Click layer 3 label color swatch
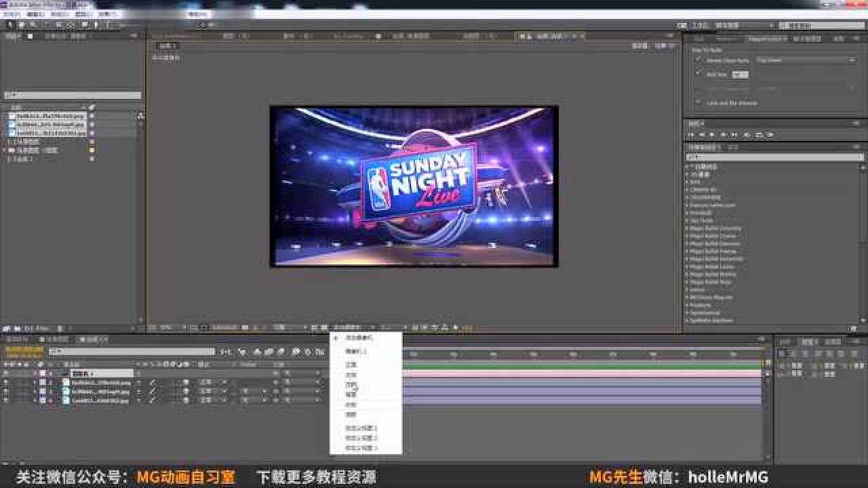868x488 pixels. [42, 391]
